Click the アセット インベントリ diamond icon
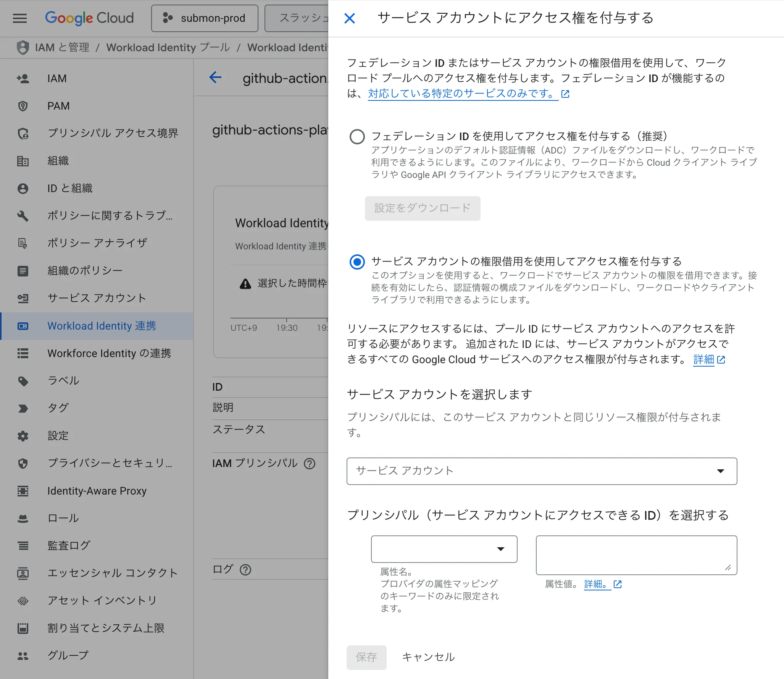Screen dimensions: 784x679 23,601
